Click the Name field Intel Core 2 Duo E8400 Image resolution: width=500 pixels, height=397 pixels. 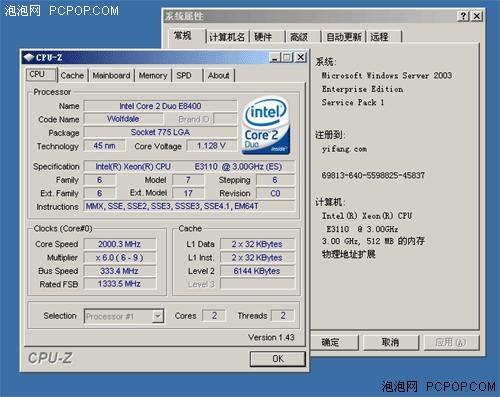160,106
